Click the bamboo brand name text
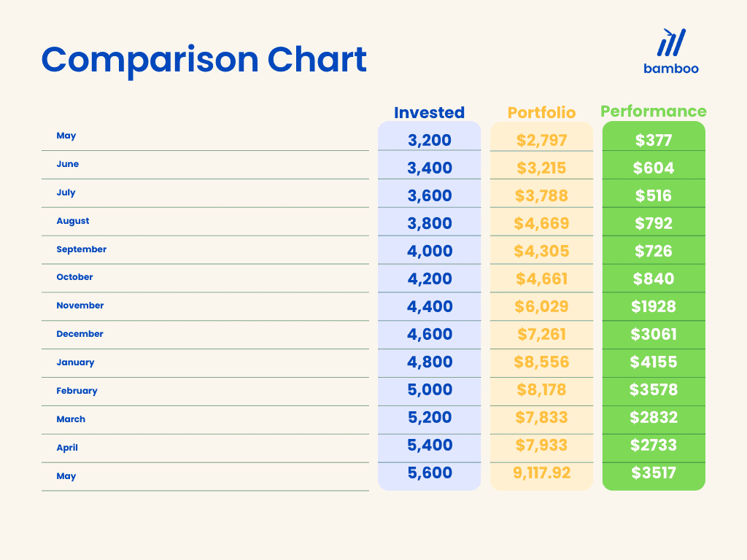 click(671, 69)
